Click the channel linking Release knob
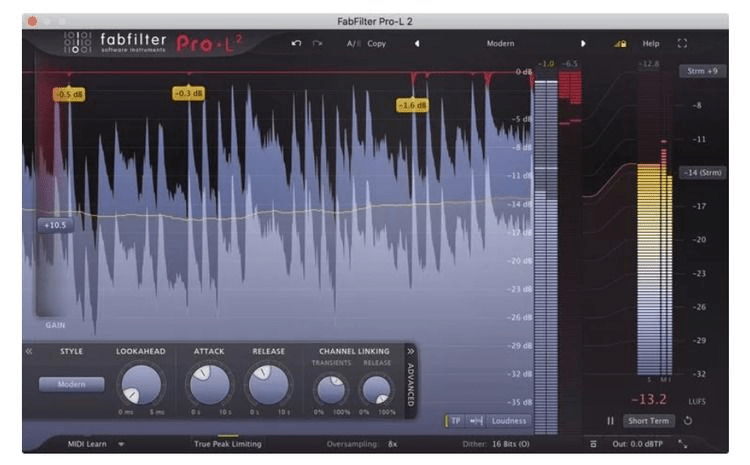Viewport: 750px width, 465px height. (x=376, y=389)
